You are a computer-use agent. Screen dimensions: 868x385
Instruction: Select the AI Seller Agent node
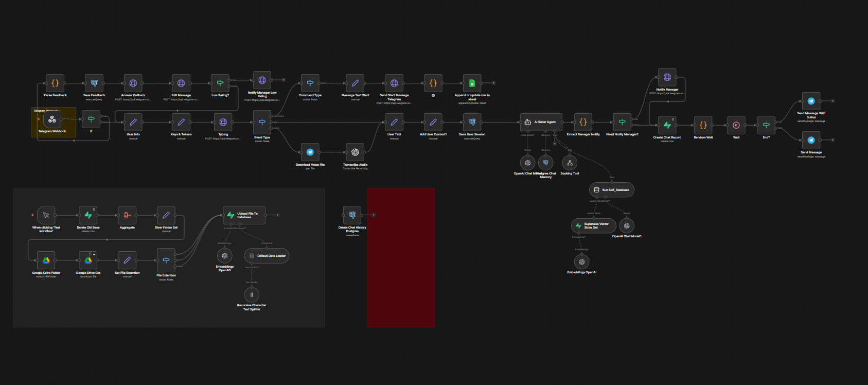pyautogui.click(x=541, y=122)
